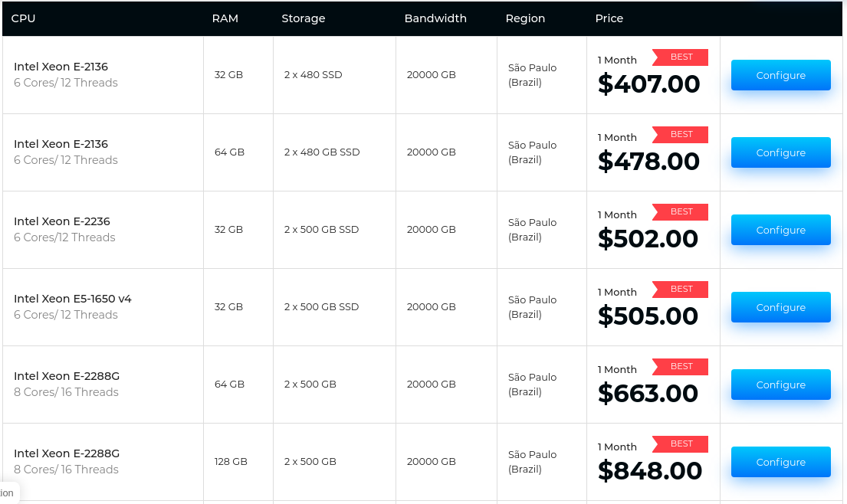847x504 pixels.
Task: Configure the 128 GB RAM server
Action: coord(780,462)
